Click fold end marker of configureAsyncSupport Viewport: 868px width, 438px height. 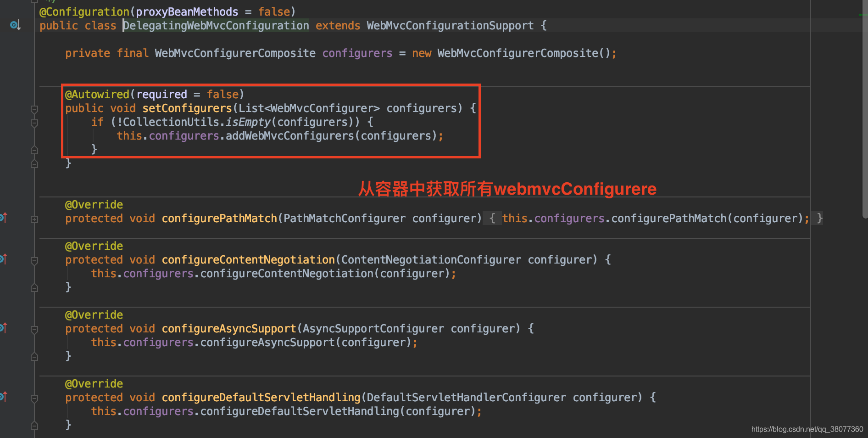click(34, 357)
